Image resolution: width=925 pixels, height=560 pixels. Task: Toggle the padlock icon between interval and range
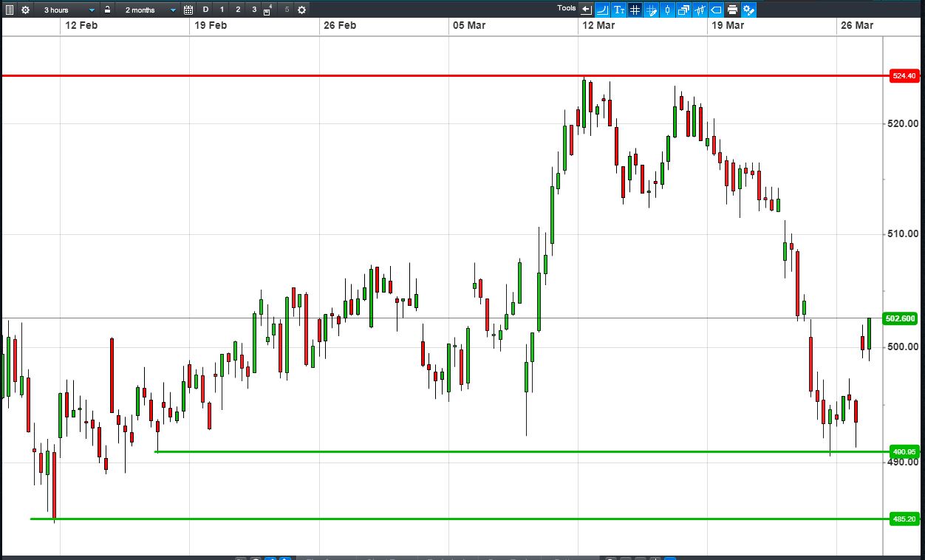(108, 10)
